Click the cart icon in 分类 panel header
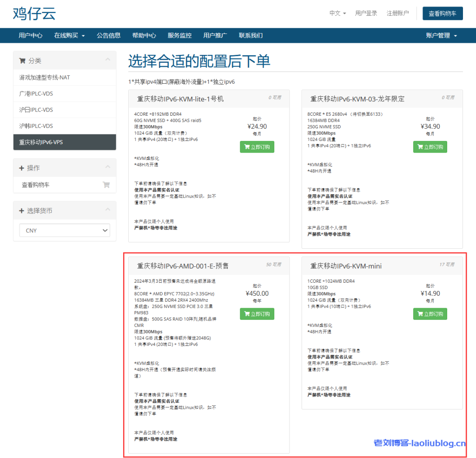 click(x=22, y=60)
